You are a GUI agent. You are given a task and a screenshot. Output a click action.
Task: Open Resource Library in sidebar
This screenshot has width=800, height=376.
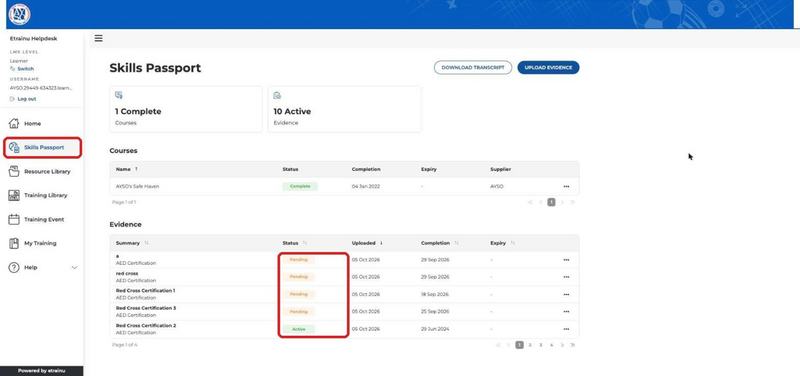(x=42, y=171)
